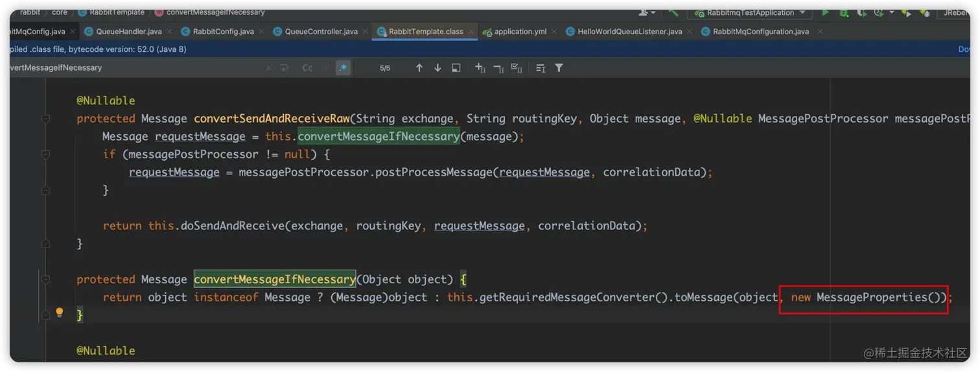Viewport: 980px width, 372px height.
Task: Click the user account icon in toolbar
Action: (x=644, y=12)
